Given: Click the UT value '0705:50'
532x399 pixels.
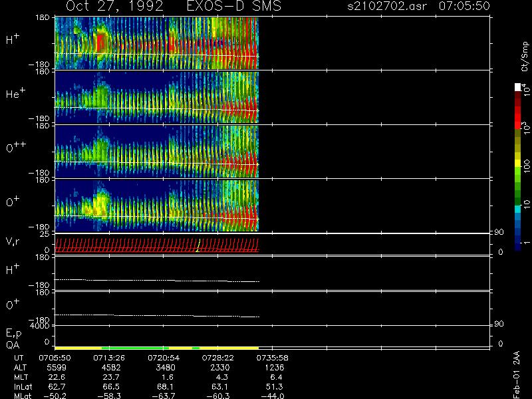Looking at the screenshot, I should click(55, 358).
